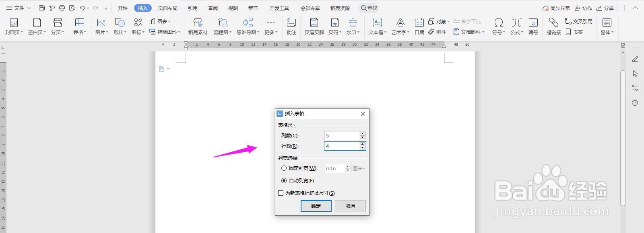
Task: Click the Share (分享) button
Action: (605, 8)
